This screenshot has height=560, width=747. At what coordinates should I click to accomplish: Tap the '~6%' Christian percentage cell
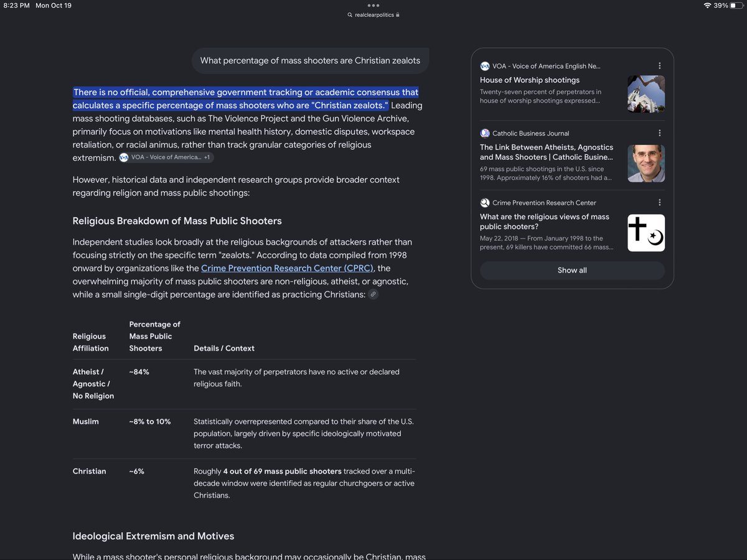tap(137, 472)
